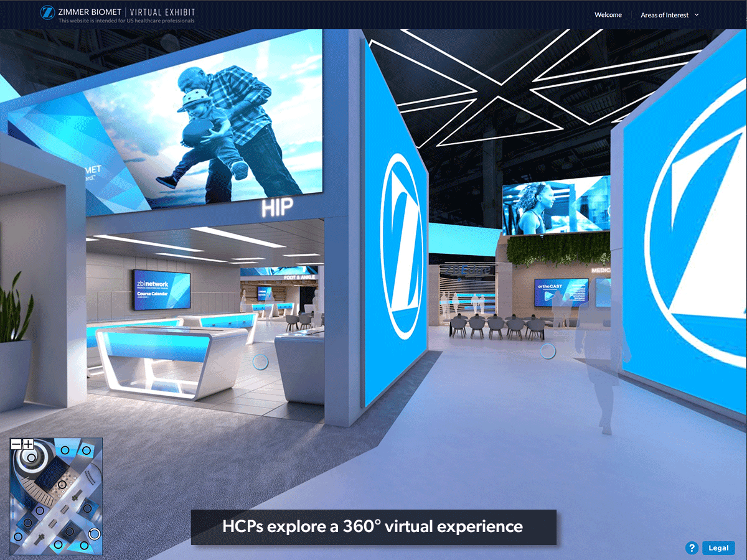Open the zbi network Course Calendar screen
747x560 pixels.
pyautogui.click(x=161, y=289)
